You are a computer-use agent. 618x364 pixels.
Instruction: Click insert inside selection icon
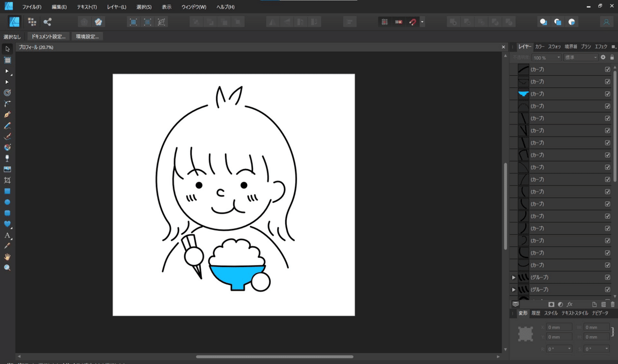tap(572, 22)
